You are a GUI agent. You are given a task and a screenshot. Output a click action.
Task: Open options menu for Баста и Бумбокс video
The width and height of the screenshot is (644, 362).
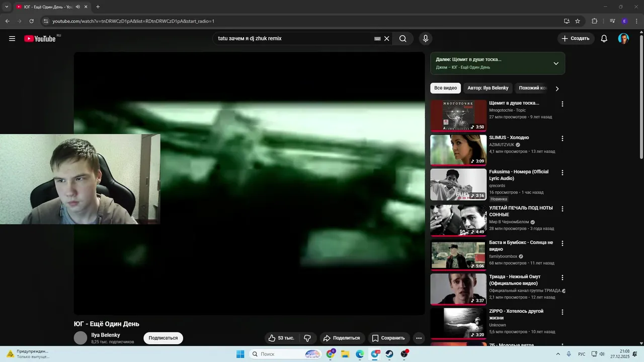pos(562,243)
